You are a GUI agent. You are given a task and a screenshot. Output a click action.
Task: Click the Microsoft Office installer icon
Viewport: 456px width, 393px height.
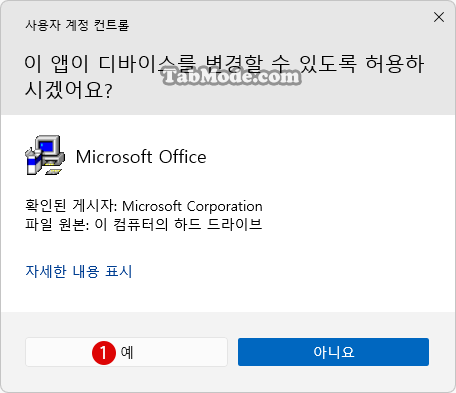[x=45, y=155]
